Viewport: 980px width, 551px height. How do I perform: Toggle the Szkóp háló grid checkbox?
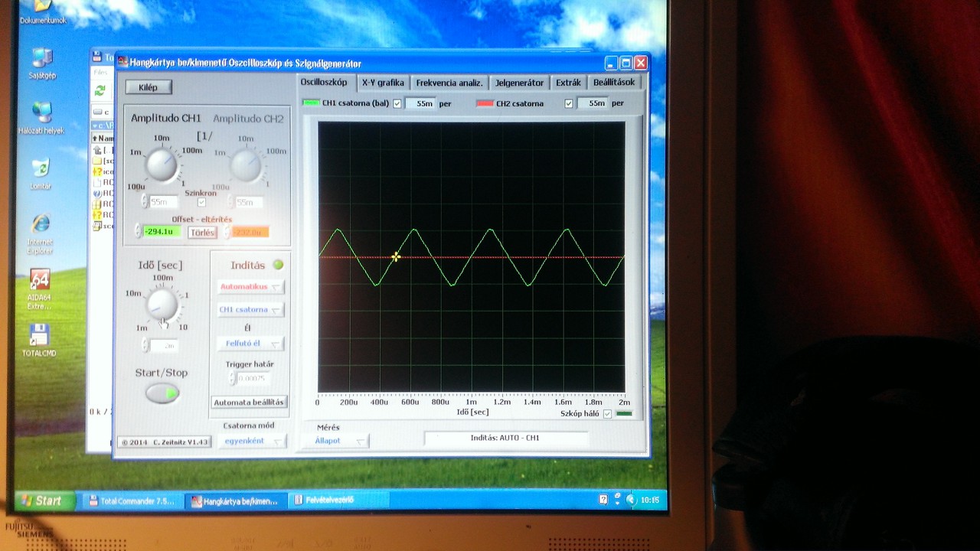click(608, 413)
